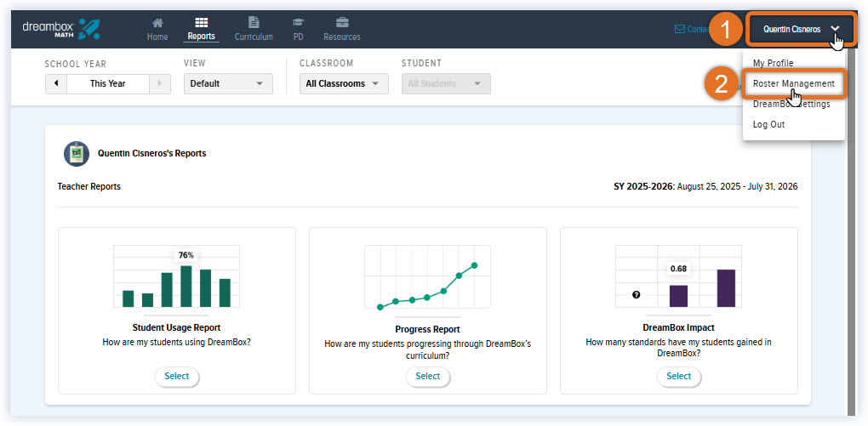Choose Roster Management menu item
Screen dimensions: 868x426
point(794,83)
